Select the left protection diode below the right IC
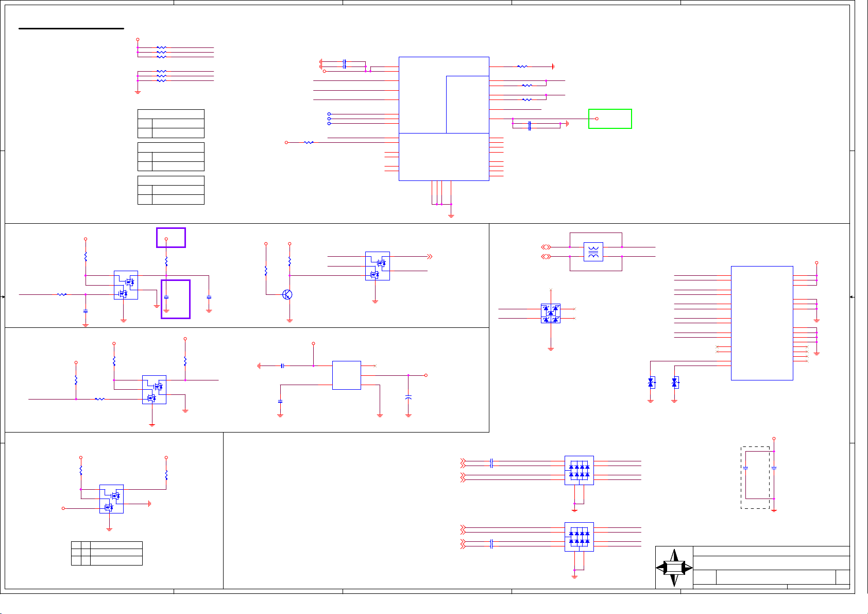The width and height of the screenshot is (868, 614). [x=651, y=383]
